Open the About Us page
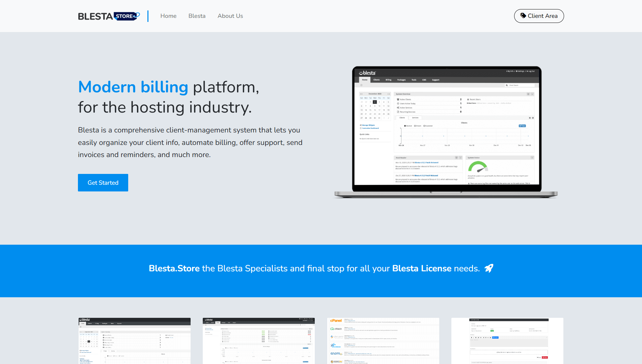This screenshot has width=642, height=364. tap(230, 16)
